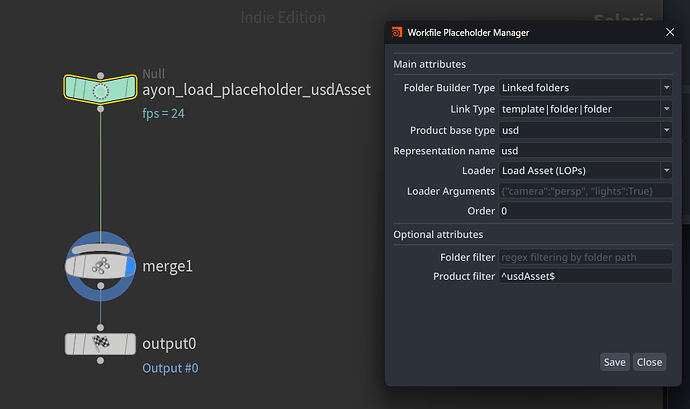This screenshot has width=690, height=409.
Task: Toggle the merge1 node's blue display flag
Action: 130,267
